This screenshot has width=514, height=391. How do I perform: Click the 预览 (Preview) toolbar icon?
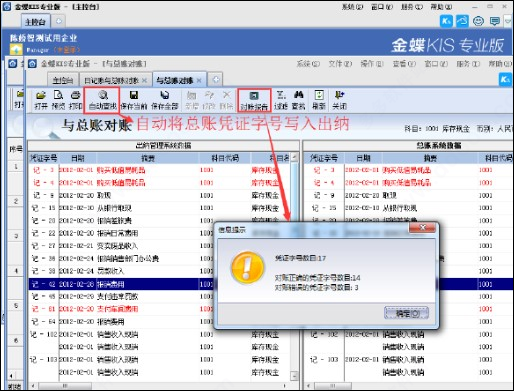point(58,100)
